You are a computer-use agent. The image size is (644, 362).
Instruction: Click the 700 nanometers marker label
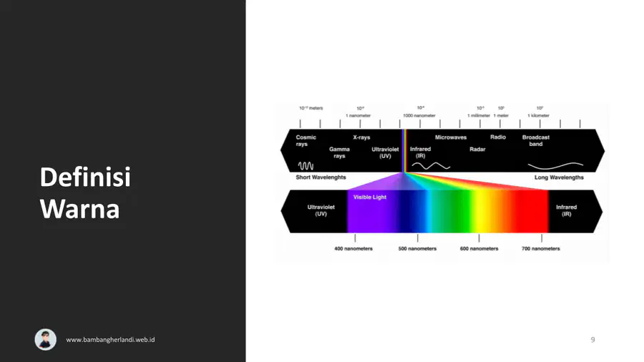(540, 249)
